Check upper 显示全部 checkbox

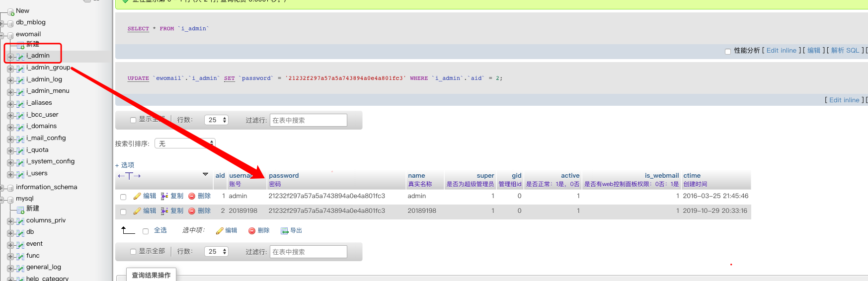(x=133, y=120)
